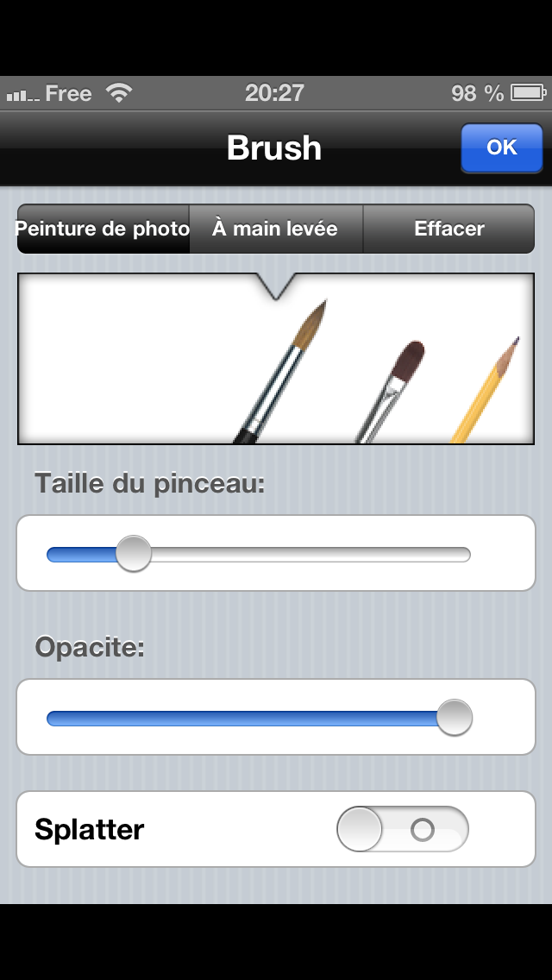Viewport: 552px width, 980px height.
Task: Enable the Splatter switch
Action: 402,830
